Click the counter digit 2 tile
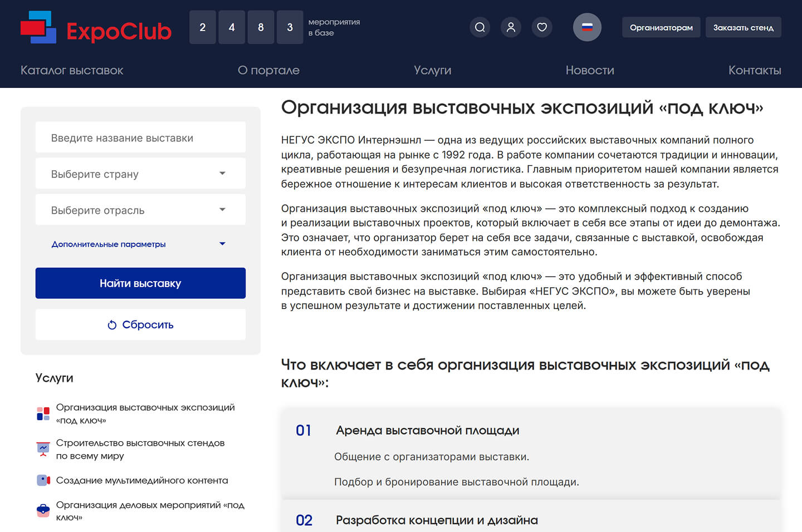This screenshot has width=802, height=532. tap(203, 27)
